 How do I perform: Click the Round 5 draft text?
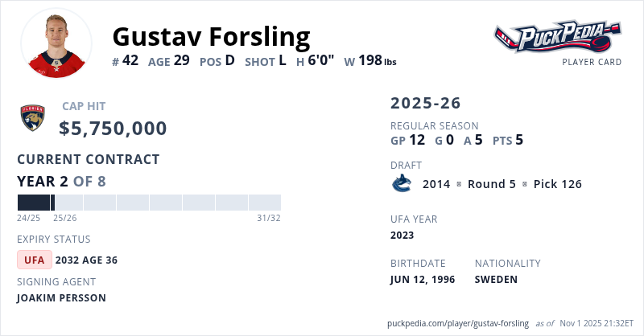pos(492,184)
